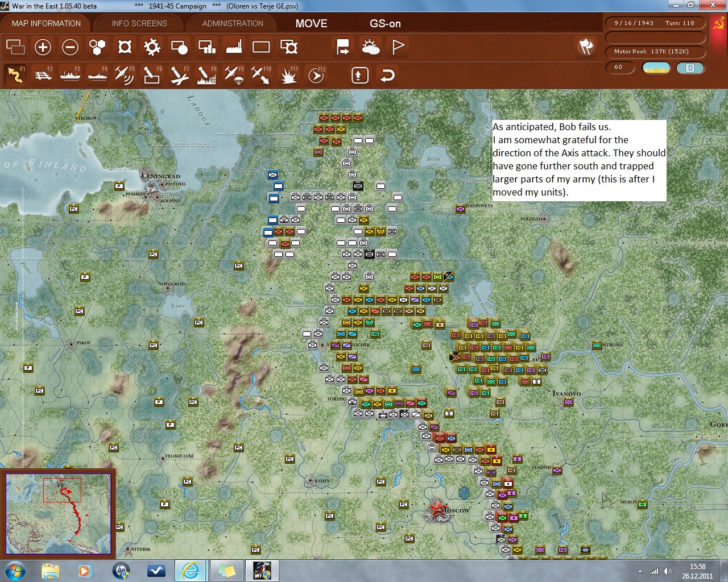
Task: Open Sticky Notes from the taskbar
Action: 226,571
